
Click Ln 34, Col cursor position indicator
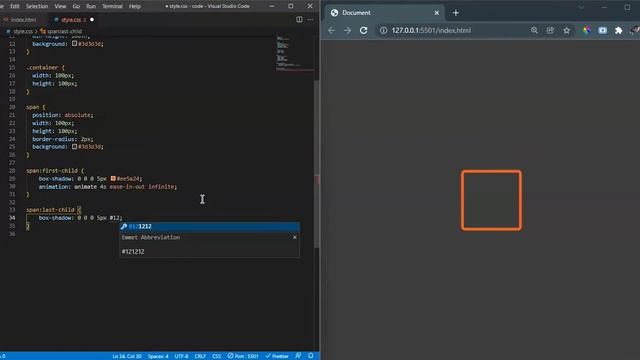click(x=127, y=356)
